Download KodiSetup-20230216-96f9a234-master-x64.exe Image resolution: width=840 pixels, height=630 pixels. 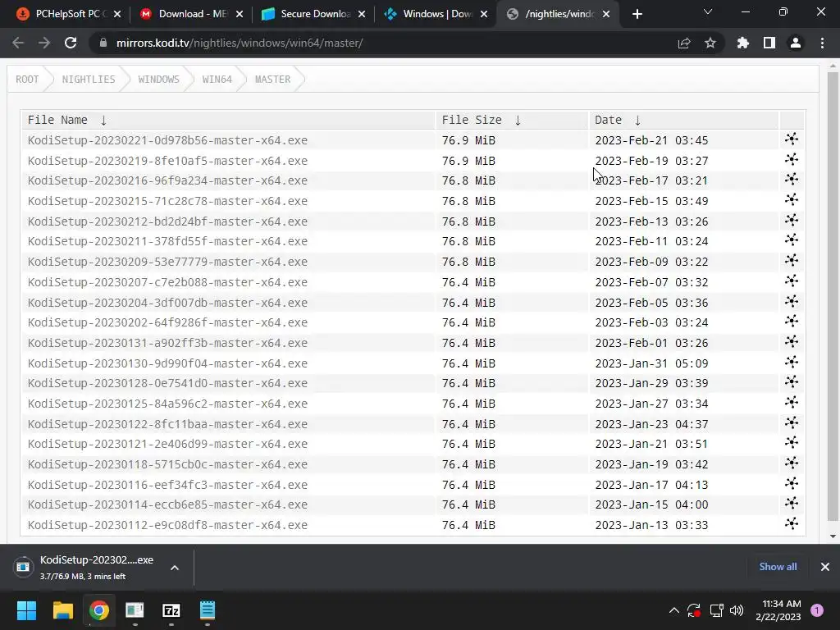point(167,180)
